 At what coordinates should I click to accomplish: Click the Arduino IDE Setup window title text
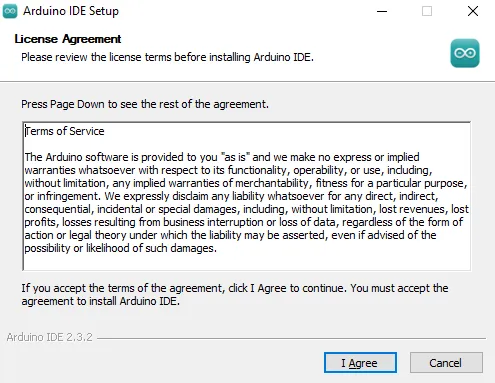point(71,11)
